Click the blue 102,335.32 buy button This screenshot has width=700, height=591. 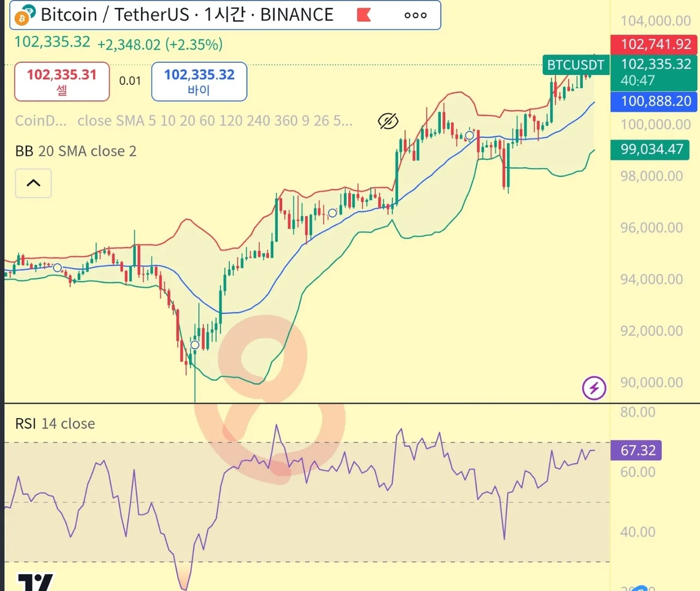199,82
